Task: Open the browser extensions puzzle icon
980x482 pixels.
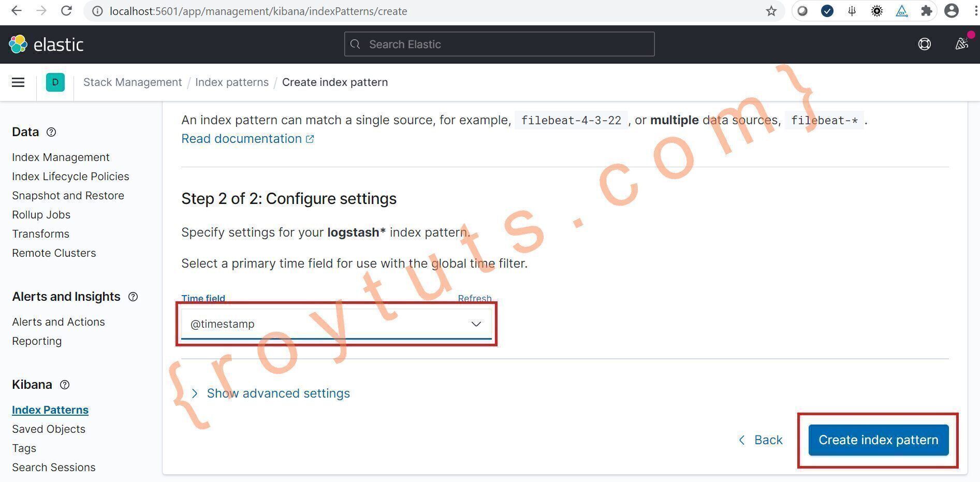Action: tap(927, 11)
